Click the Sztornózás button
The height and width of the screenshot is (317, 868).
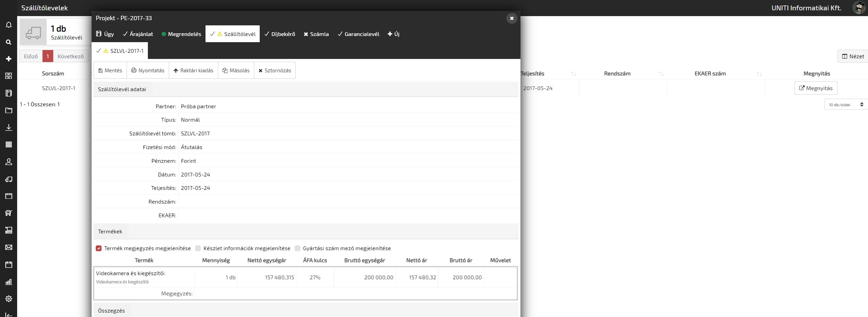click(274, 71)
